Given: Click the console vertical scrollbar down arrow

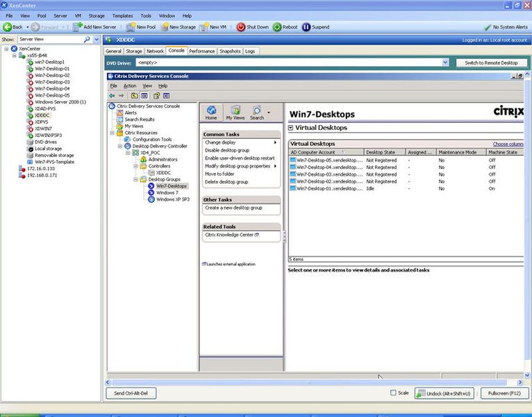Looking at the screenshot, I should click(527, 375).
